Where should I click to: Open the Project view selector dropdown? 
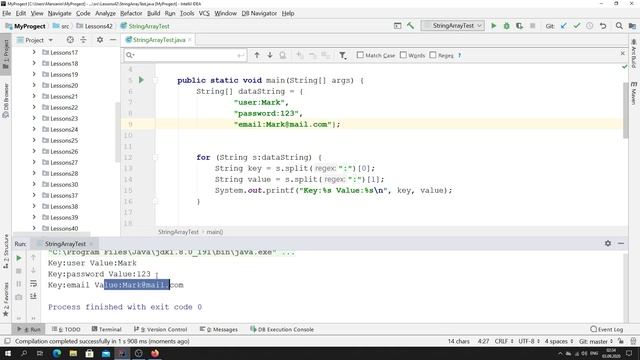[35, 40]
